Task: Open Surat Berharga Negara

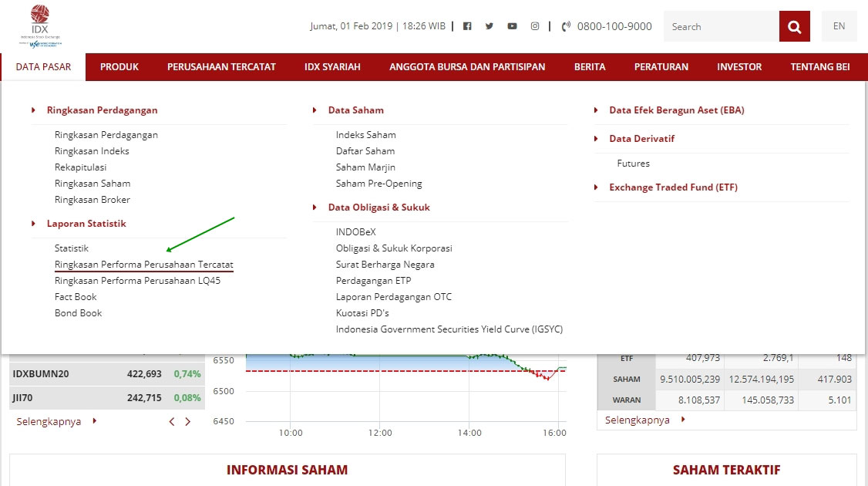Action: coord(385,265)
